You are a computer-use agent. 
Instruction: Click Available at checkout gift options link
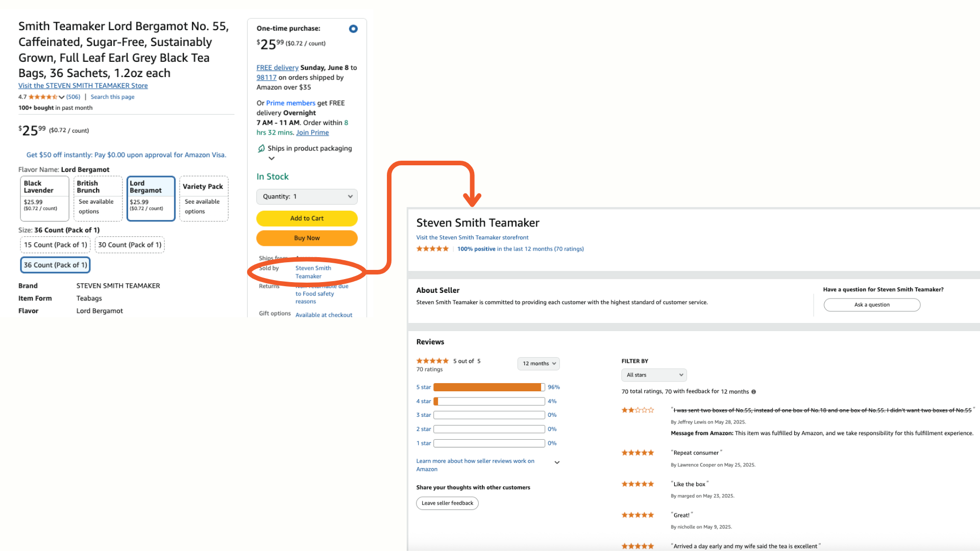(324, 315)
